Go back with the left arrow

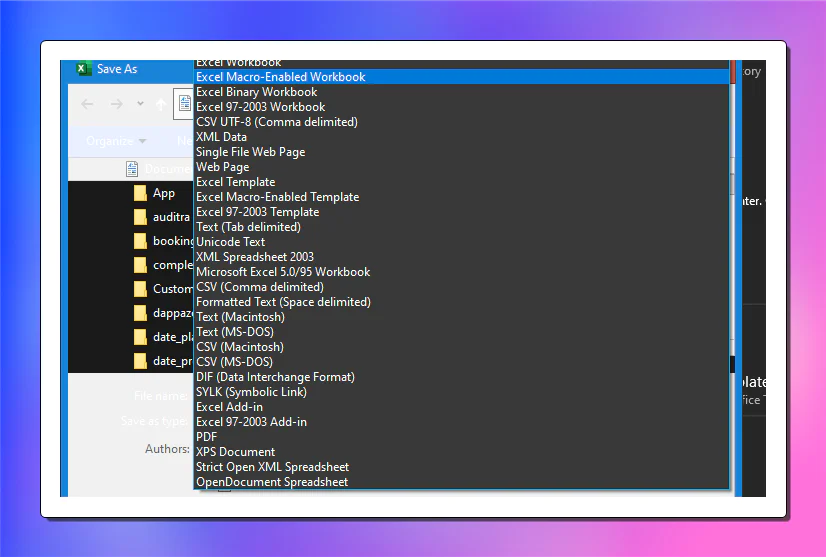pyautogui.click(x=87, y=104)
